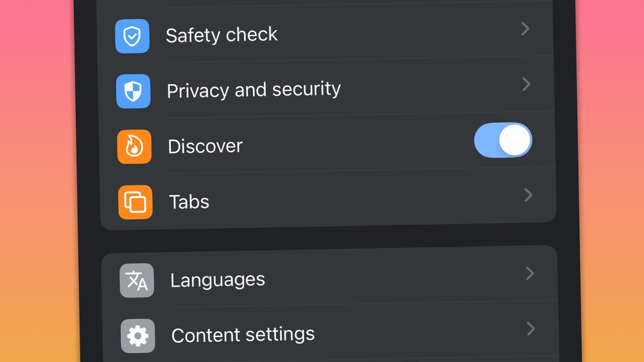Click the Languages text label

[218, 279]
